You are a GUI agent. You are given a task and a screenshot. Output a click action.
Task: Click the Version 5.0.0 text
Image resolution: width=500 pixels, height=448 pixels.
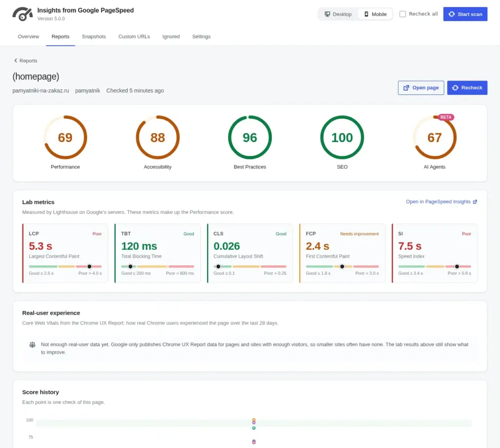(51, 19)
